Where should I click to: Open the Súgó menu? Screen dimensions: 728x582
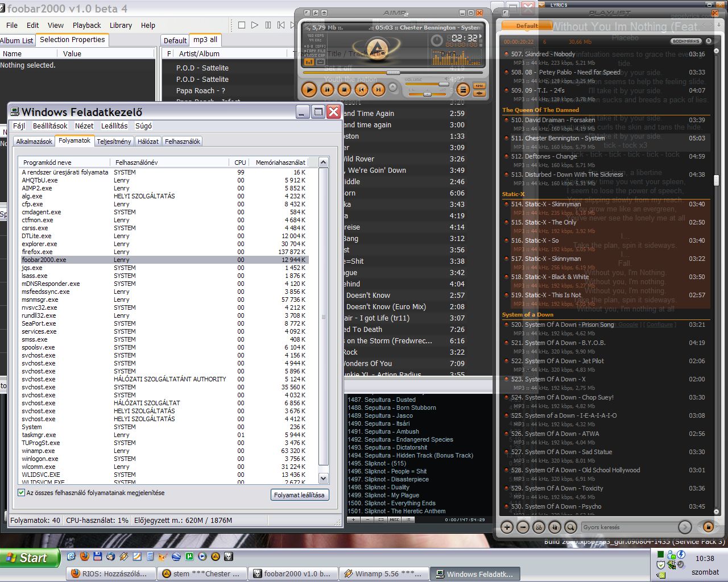[143, 126]
